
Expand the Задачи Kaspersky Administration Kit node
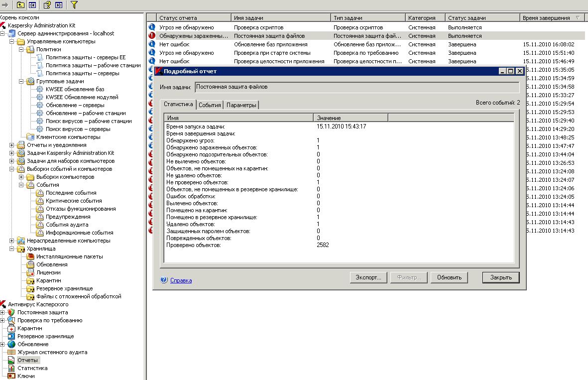pyautogui.click(x=11, y=153)
